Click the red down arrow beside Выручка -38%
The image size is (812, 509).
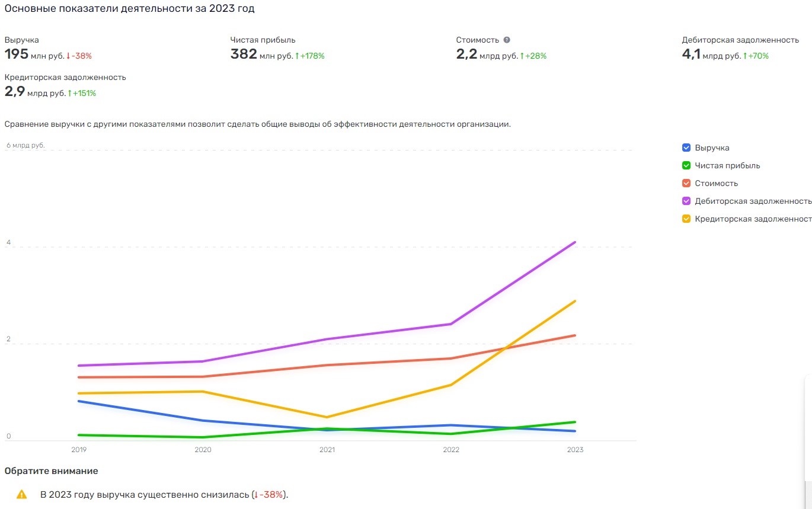coord(68,56)
